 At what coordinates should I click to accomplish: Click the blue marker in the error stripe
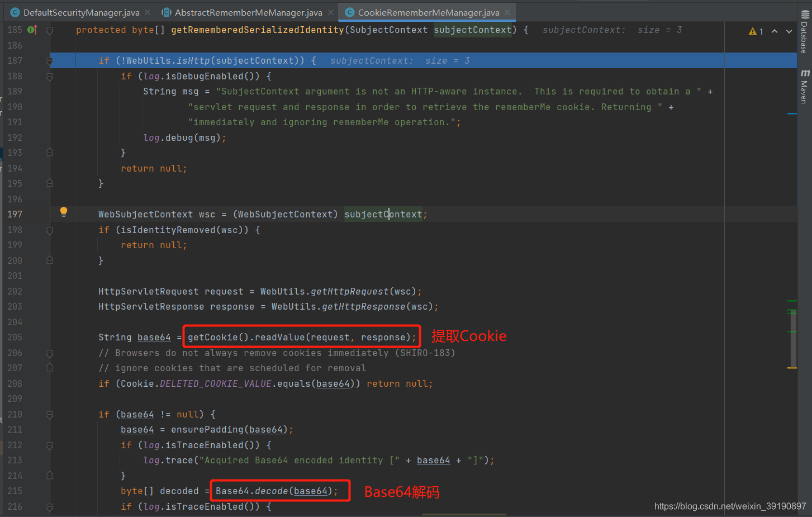pyautogui.click(x=792, y=113)
